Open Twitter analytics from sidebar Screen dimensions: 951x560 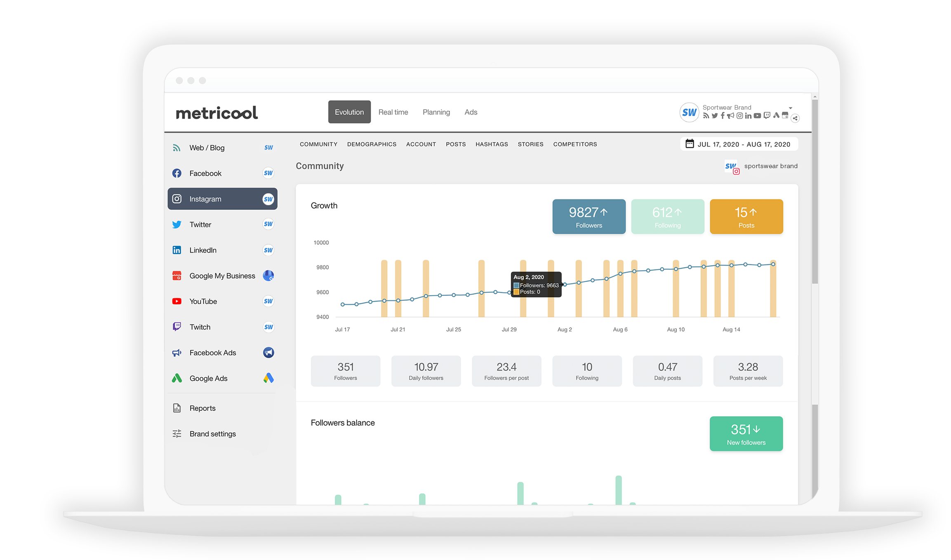point(177,225)
